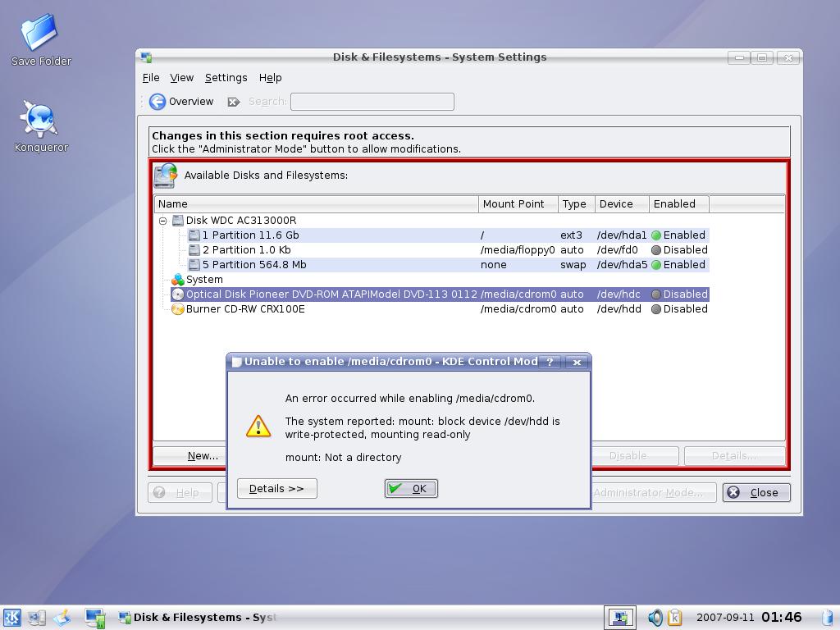This screenshot has width=840, height=630.
Task: Open the KDE K menu launcher
Action: (11, 618)
